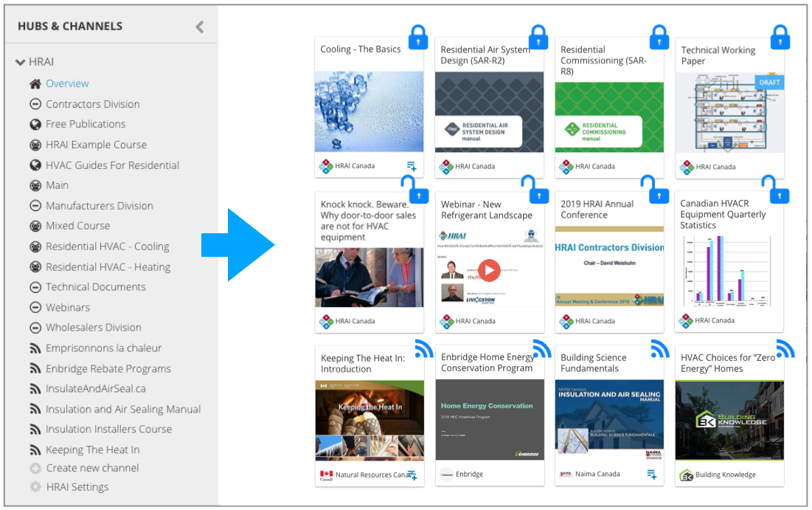Click the Webinars channel icon
Viewport: 812px width, 510px height.
click(35, 307)
